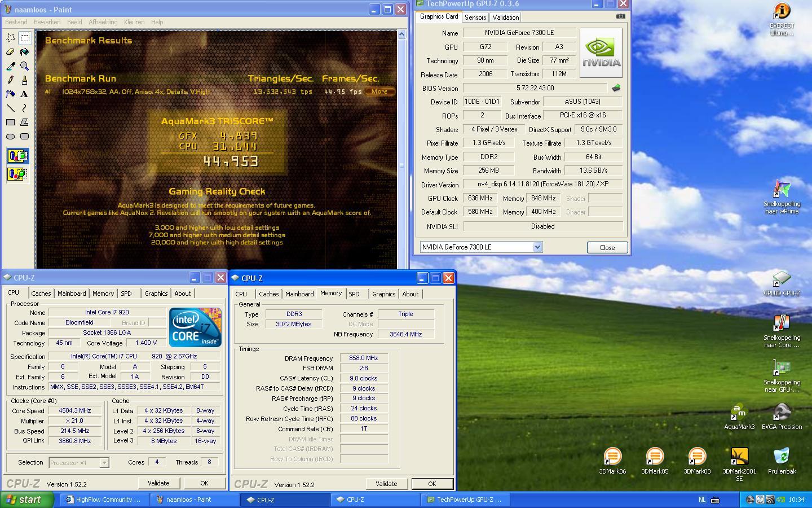Open the AquaMark3 desktop shortcut
The width and height of the screenshot is (812, 508).
tap(739, 417)
